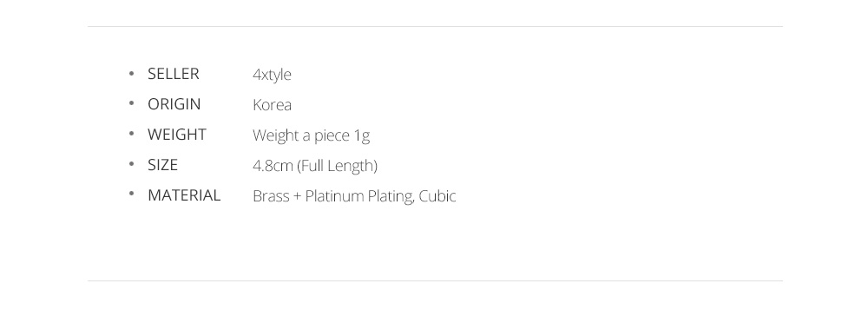Click the '1g' weight value
868x323 pixels.
pos(362,136)
